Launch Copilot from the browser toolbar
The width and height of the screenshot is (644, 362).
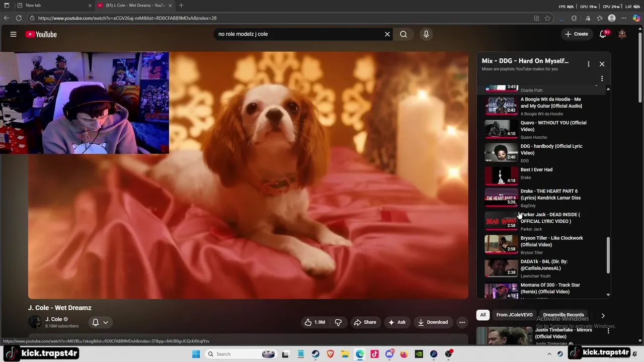point(636,18)
